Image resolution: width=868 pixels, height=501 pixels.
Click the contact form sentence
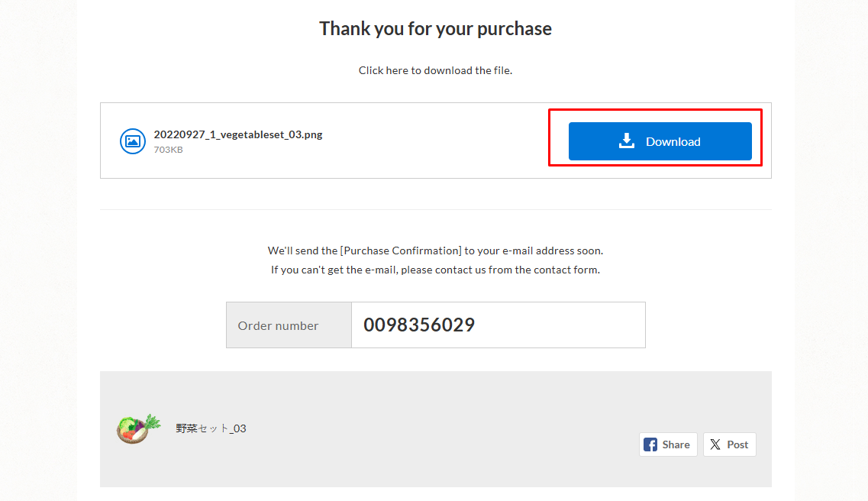coord(435,270)
